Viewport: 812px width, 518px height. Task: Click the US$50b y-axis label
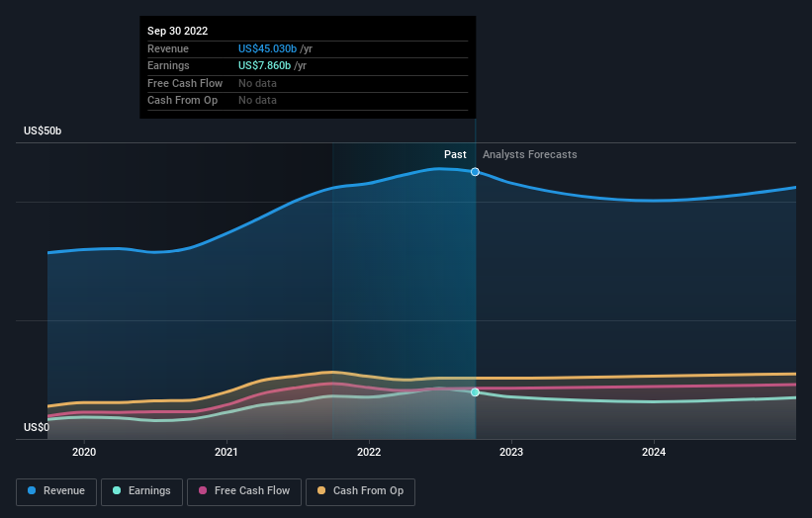[43, 130]
